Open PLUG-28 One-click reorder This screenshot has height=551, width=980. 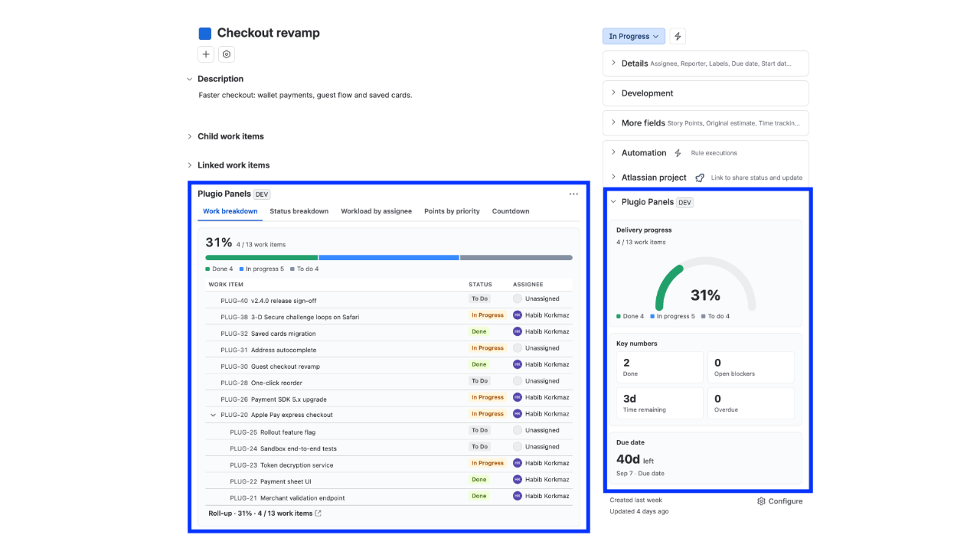(x=261, y=383)
